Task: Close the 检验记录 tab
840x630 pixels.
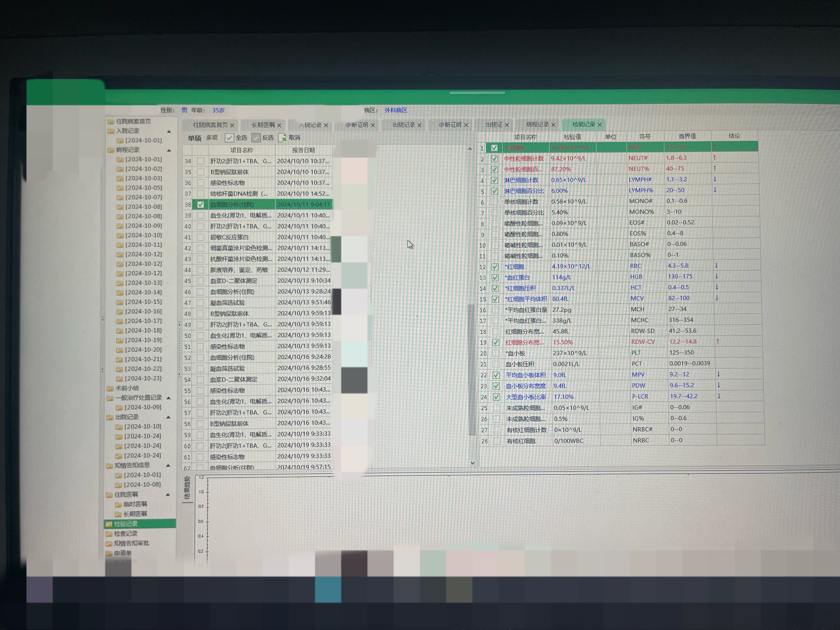Action: tap(599, 125)
